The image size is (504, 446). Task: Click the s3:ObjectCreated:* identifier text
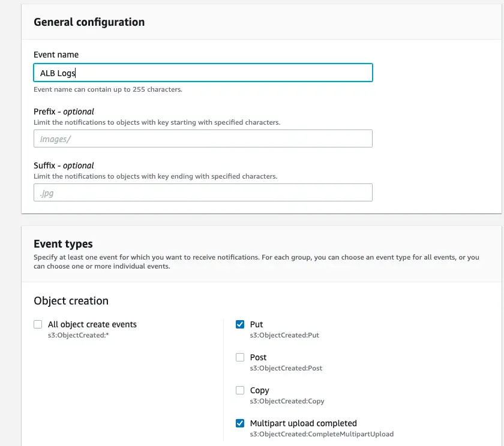click(78, 335)
